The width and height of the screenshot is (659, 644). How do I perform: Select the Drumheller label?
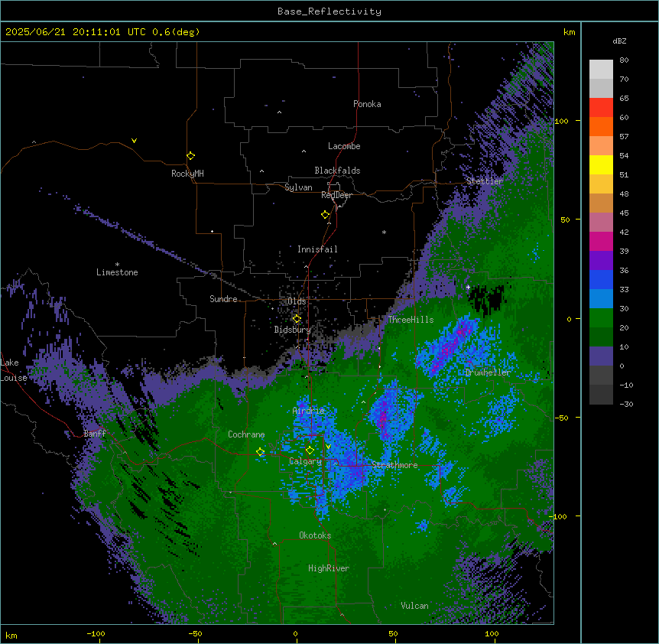(x=488, y=372)
